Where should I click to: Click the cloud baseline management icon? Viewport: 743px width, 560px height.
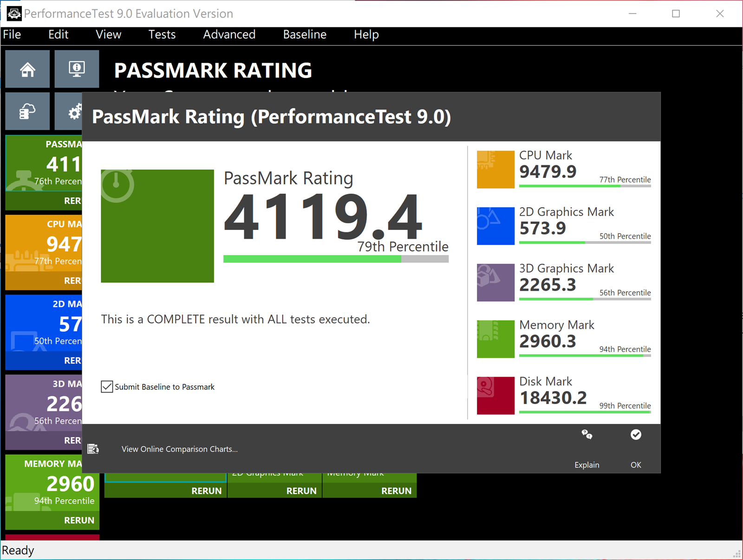point(27,111)
